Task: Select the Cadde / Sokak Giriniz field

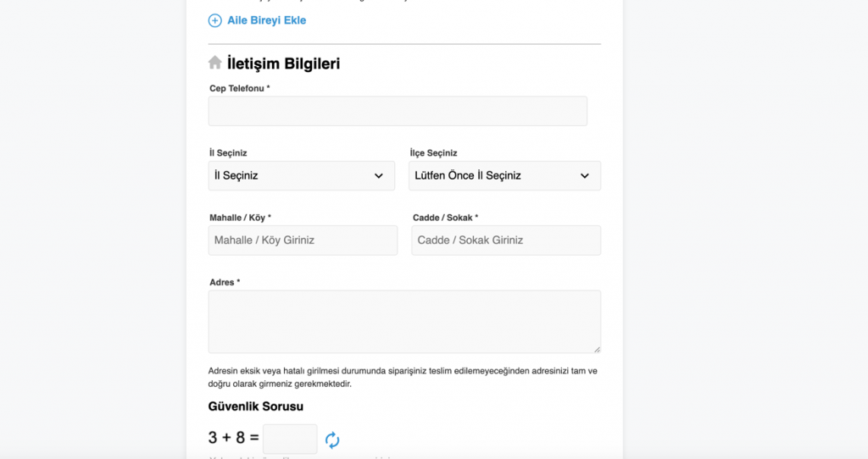Action: 506,241
